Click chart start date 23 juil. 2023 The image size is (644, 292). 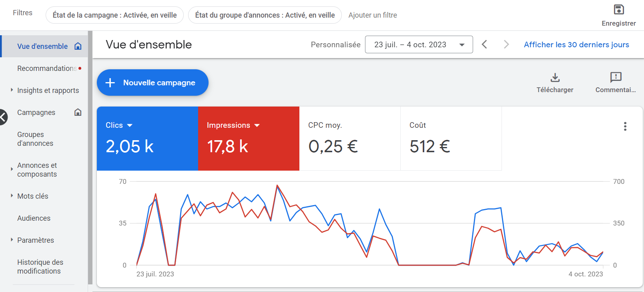155,274
